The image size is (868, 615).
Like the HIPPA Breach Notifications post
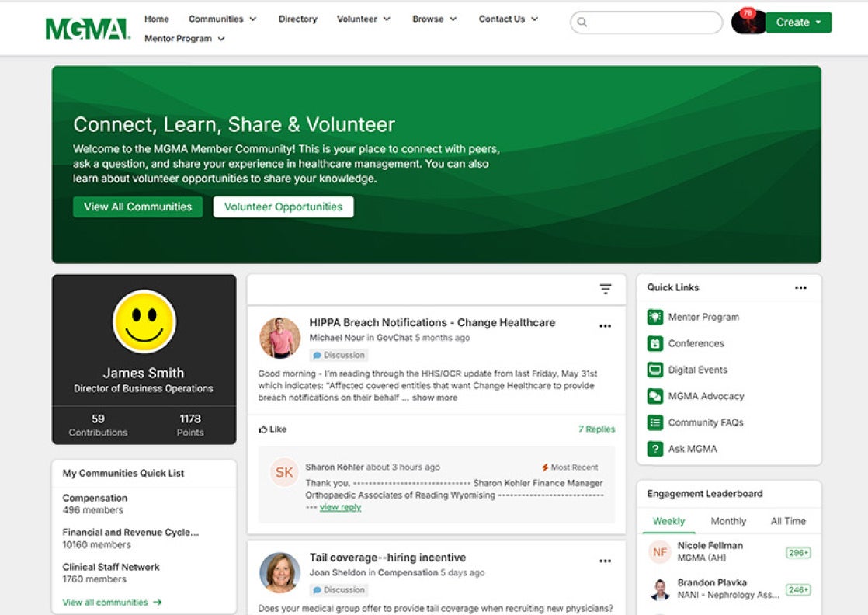(x=273, y=429)
